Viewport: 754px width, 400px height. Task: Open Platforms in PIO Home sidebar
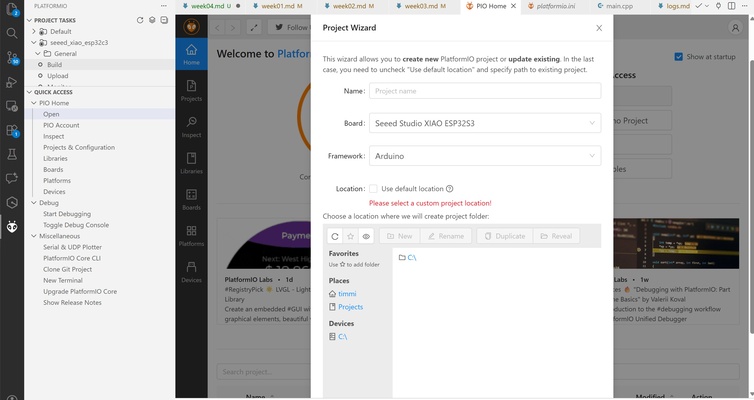point(191,236)
